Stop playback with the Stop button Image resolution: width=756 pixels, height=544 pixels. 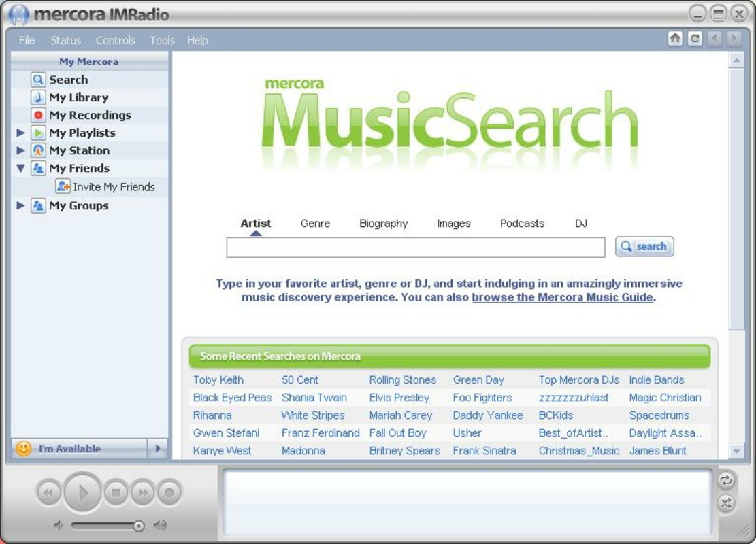pyautogui.click(x=116, y=493)
